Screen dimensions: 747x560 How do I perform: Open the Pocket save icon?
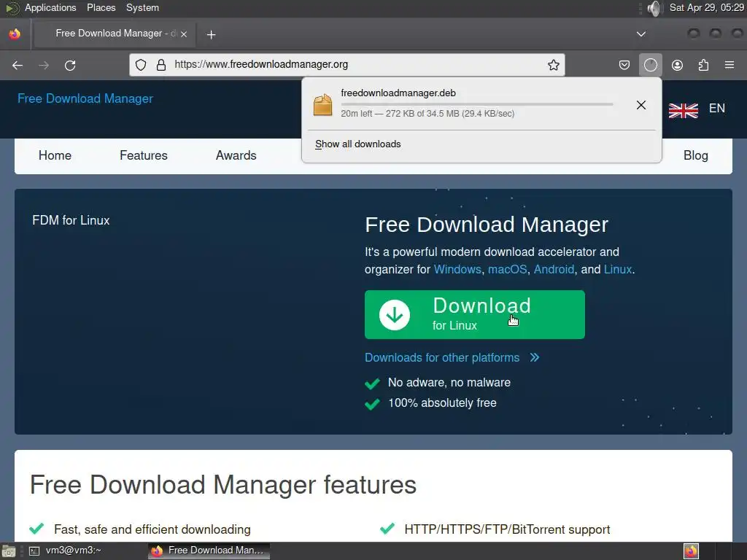tap(624, 65)
